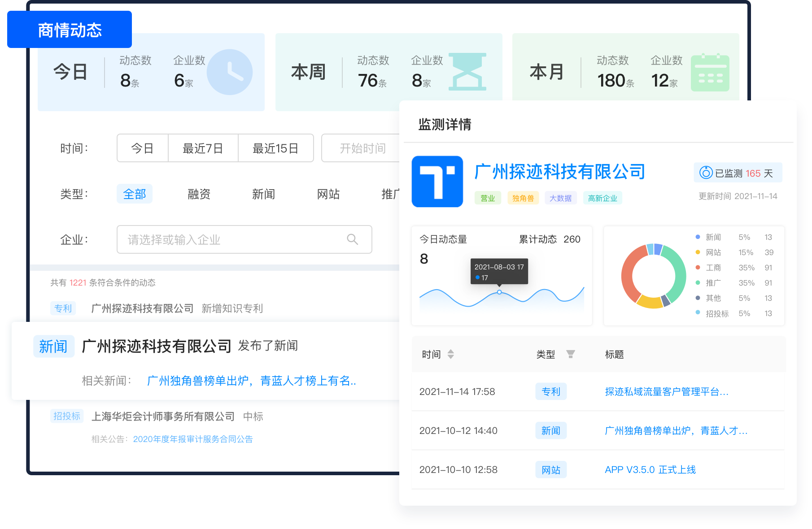Screen dimensions: 812x529
Task: Choose the 融资 type filter
Action: [x=199, y=194]
